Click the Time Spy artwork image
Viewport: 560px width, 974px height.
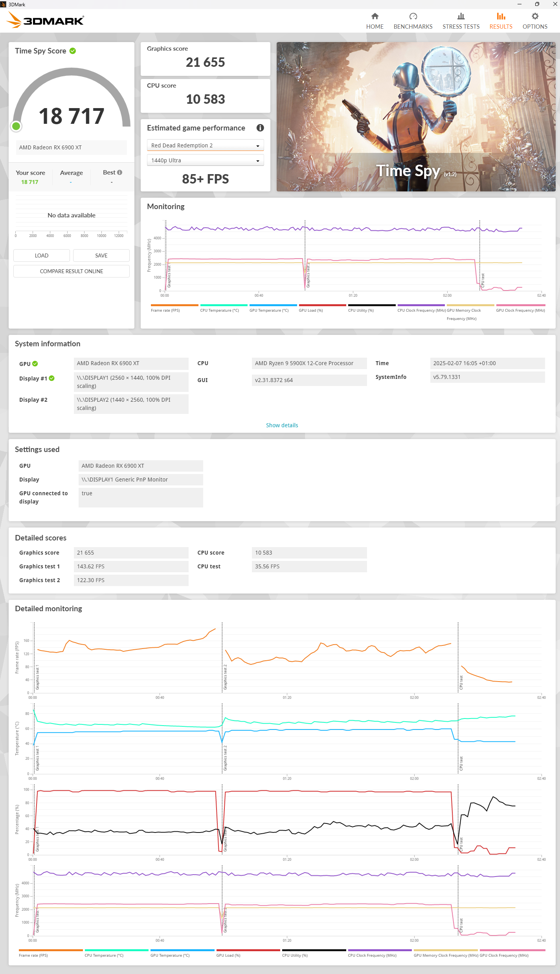point(416,117)
